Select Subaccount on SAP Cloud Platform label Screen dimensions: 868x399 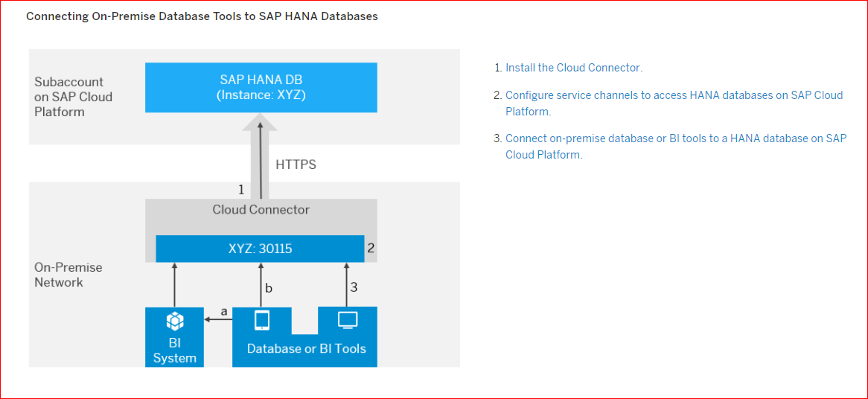pos(73,97)
